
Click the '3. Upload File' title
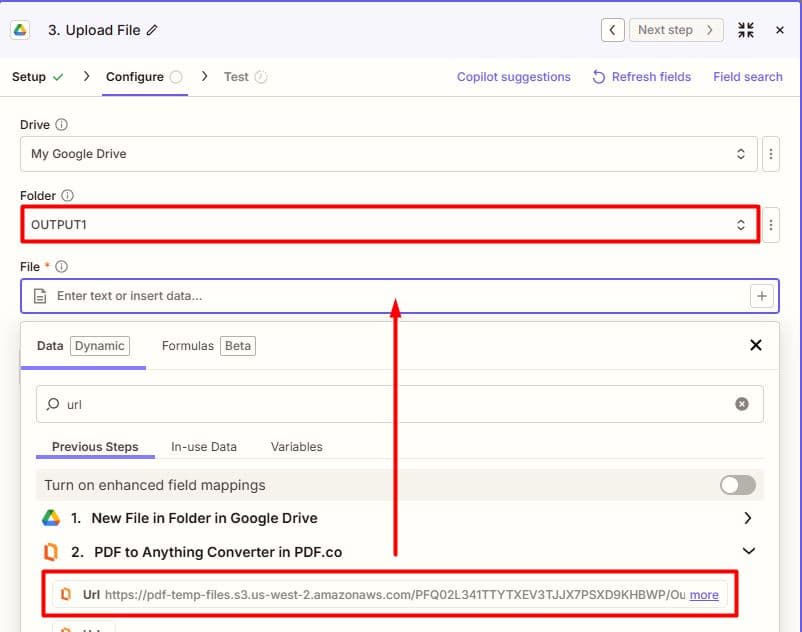pyautogui.click(x=94, y=30)
